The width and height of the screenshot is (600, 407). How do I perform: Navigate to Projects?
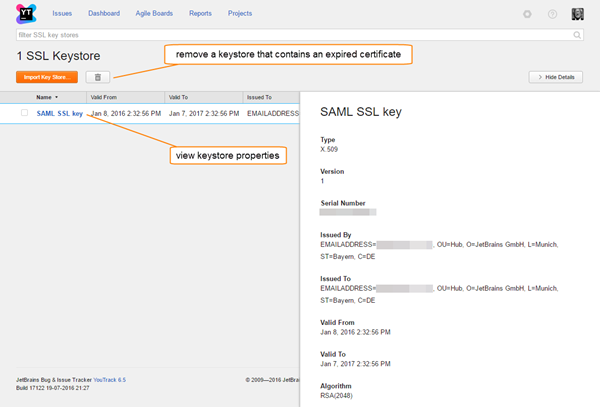tap(240, 14)
